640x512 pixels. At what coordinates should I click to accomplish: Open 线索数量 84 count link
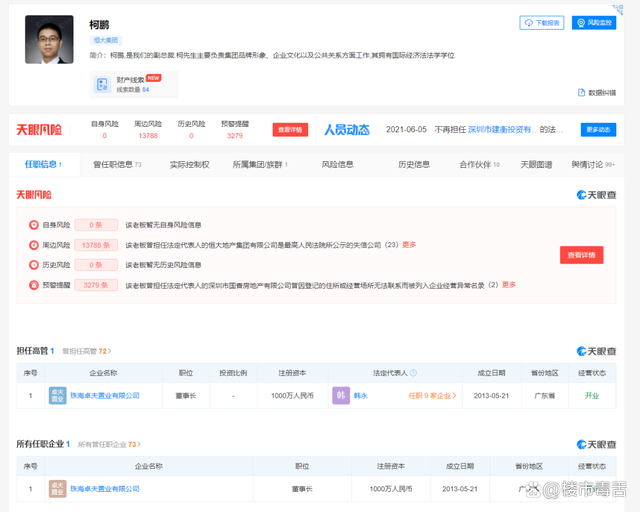[x=133, y=89]
